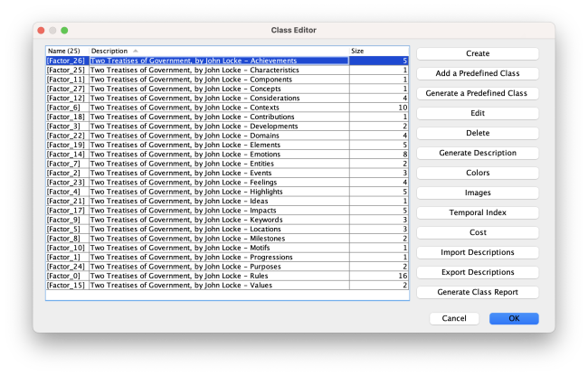588x376 pixels.
Task: Select the Impacts description row
Action: click(x=219, y=211)
